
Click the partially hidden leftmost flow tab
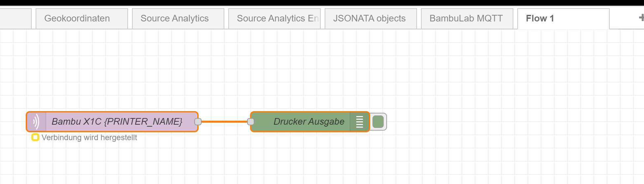[16, 18]
